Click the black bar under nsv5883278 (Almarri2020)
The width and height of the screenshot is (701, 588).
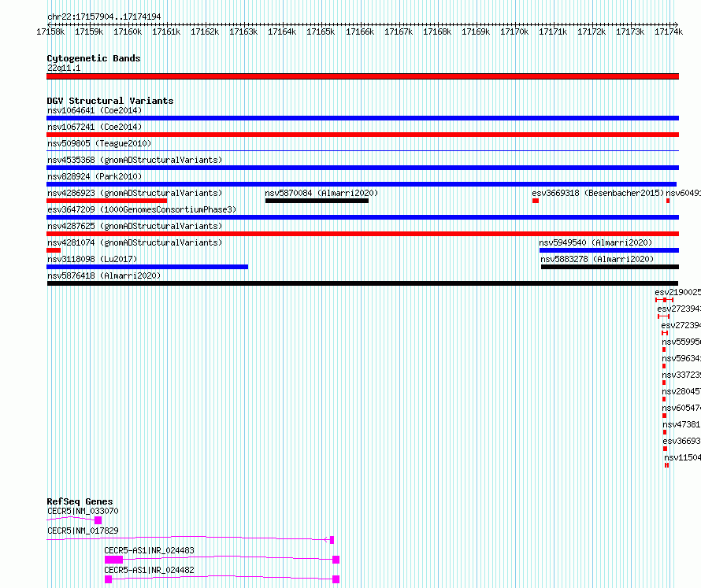point(610,267)
